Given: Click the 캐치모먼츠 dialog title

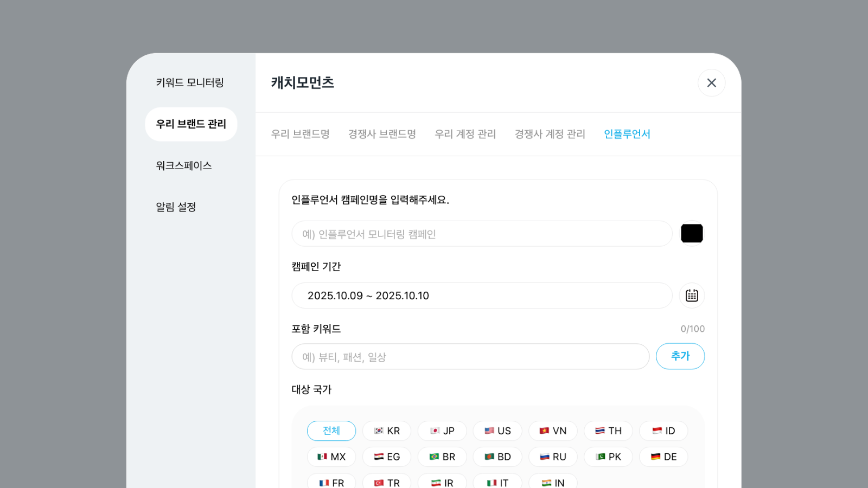Looking at the screenshot, I should coord(303,82).
